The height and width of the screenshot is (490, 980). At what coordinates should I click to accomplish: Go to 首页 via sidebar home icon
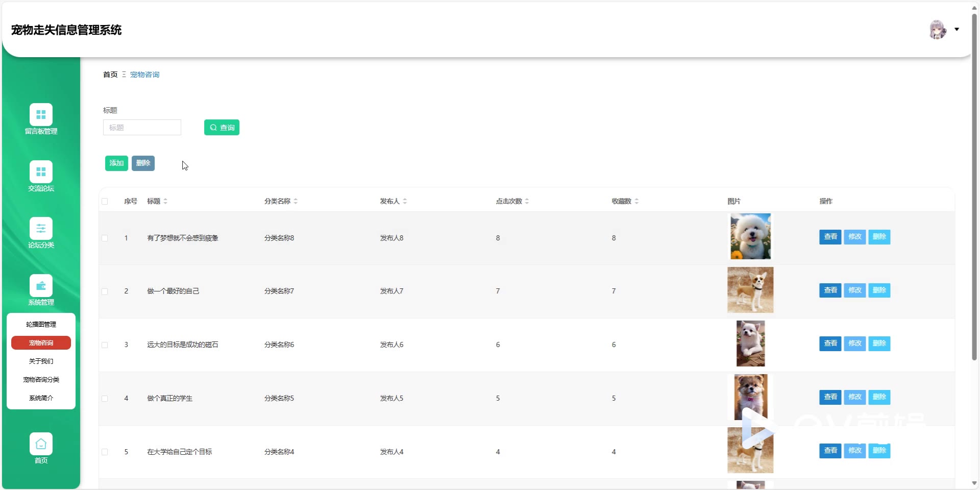point(41,444)
